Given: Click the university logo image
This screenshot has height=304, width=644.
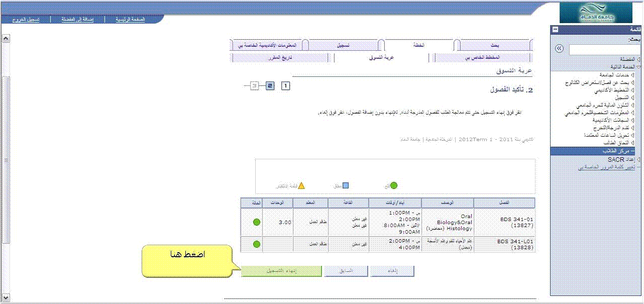Looking at the screenshot, I should [x=596, y=13].
